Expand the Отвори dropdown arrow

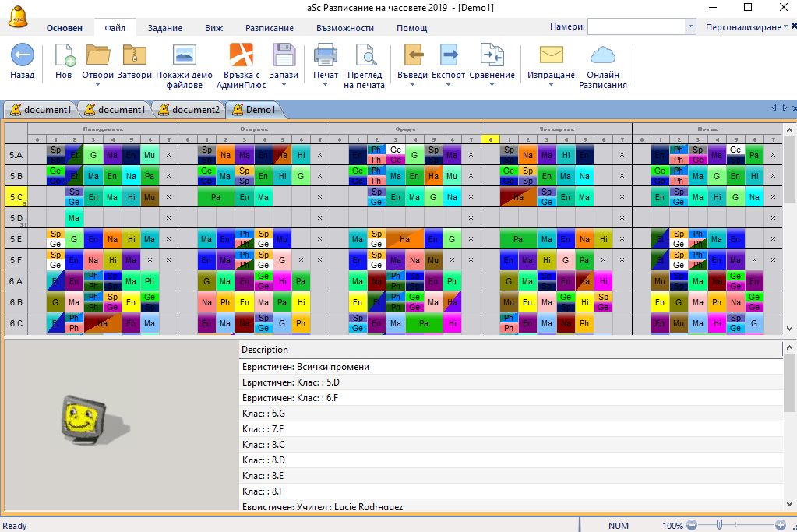98,85
